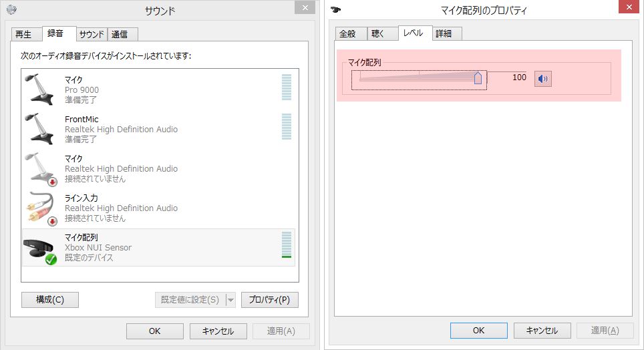Open プロパティ(P) for the selected device
Viewport: 644px width, 350px height.
pyautogui.click(x=269, y=300)
